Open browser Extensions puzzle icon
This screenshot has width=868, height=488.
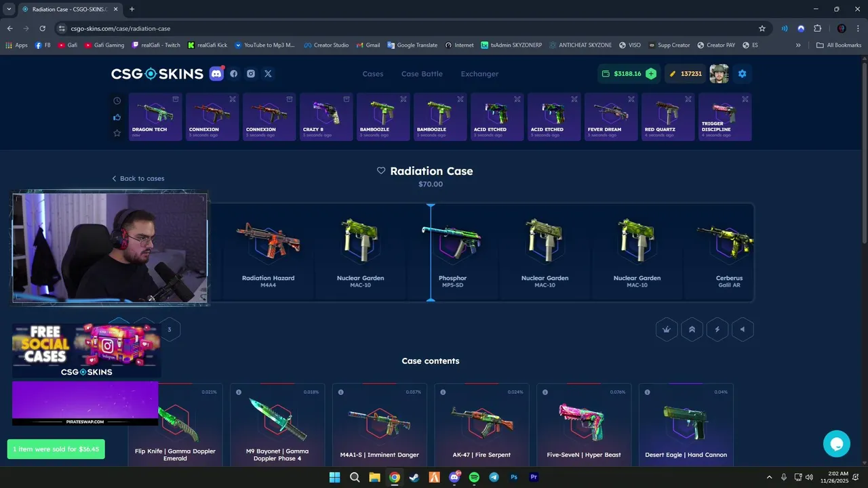point(817,28)
